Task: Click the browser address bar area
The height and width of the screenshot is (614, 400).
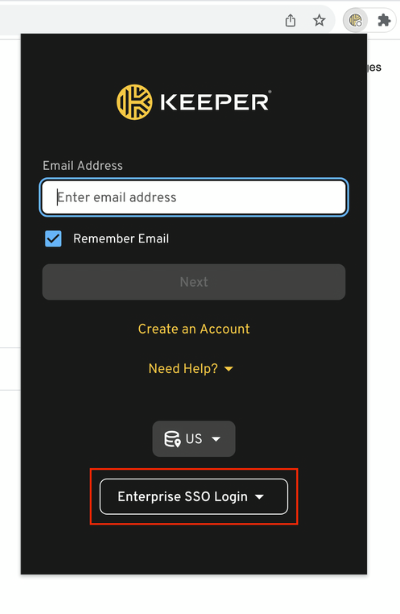Action: coord(137,20)
